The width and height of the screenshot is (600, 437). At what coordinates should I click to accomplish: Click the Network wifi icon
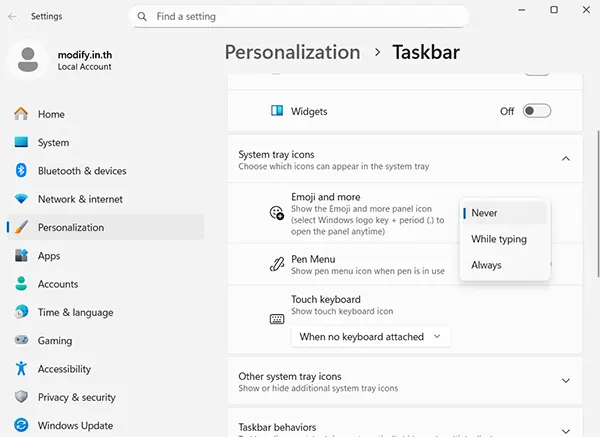pos(21,199)
